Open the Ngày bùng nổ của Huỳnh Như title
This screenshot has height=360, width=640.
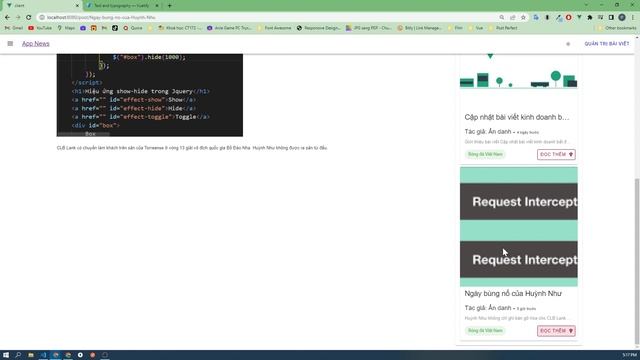(513, 293)
